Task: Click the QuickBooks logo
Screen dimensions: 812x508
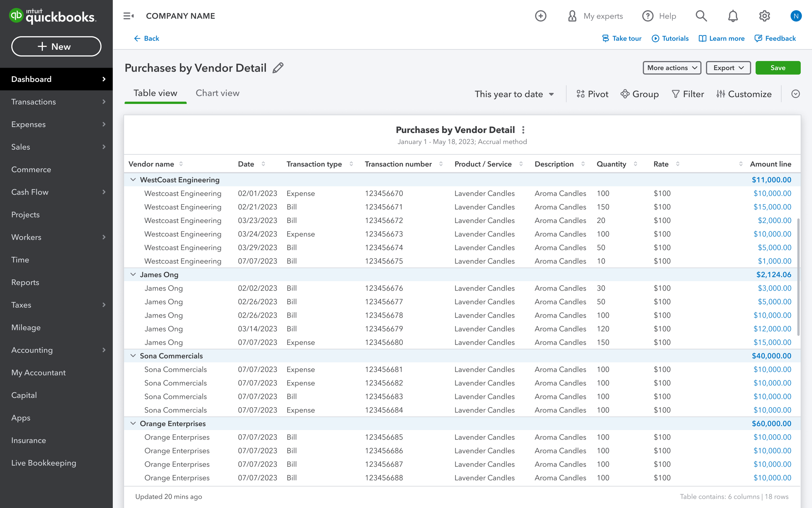Action: coord(53,16)
